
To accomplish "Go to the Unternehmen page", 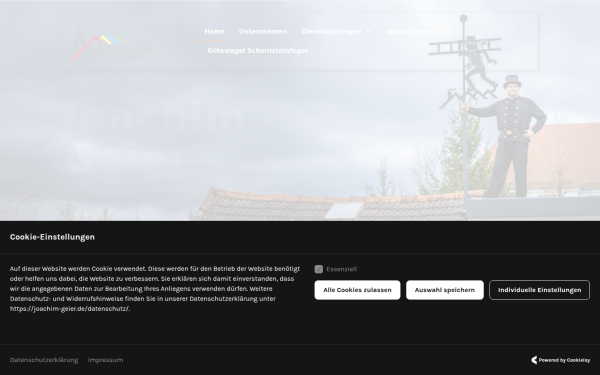I will (263, 31).
